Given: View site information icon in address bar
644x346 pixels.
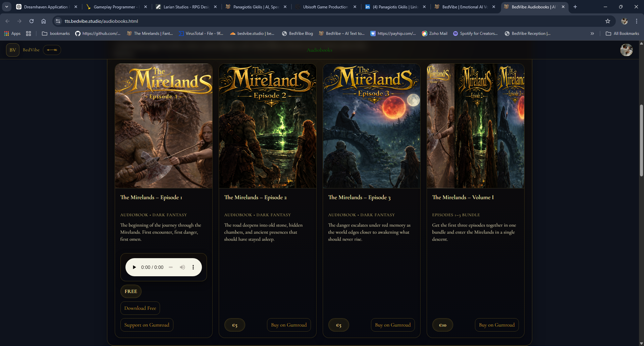Looking at the screenshot, I should [58, 21].
